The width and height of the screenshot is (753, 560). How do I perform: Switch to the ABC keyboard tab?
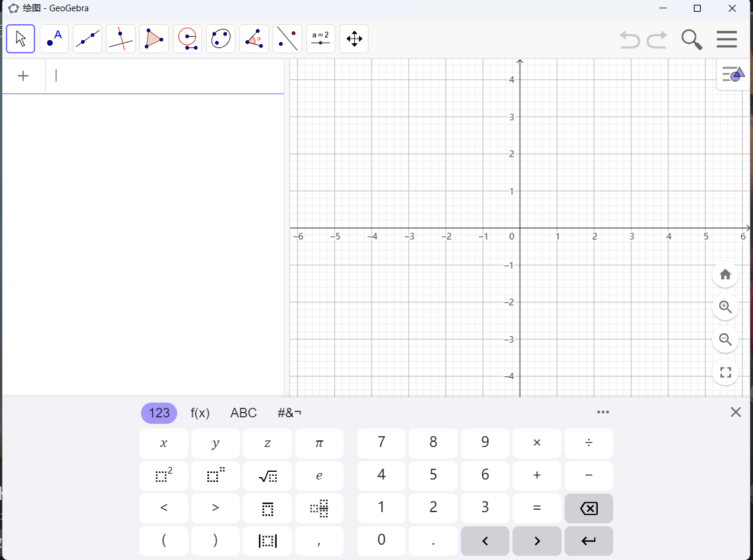coord(243,413)
